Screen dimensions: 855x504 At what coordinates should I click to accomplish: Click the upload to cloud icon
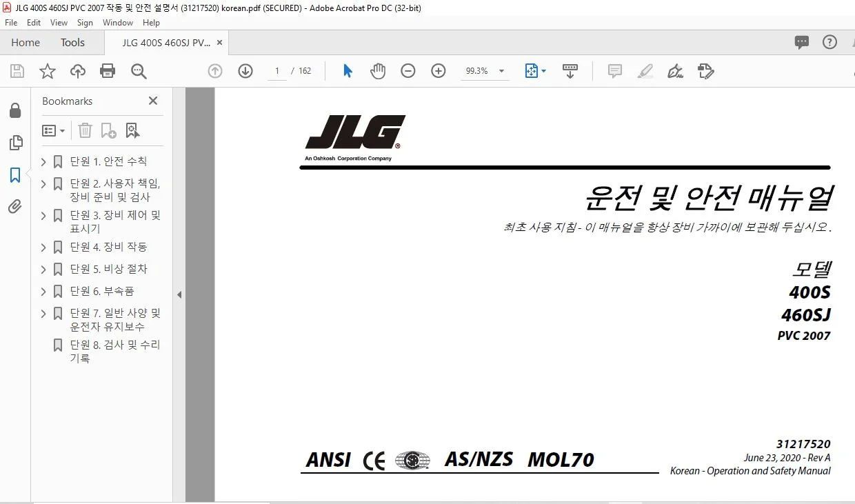point(78,71)
